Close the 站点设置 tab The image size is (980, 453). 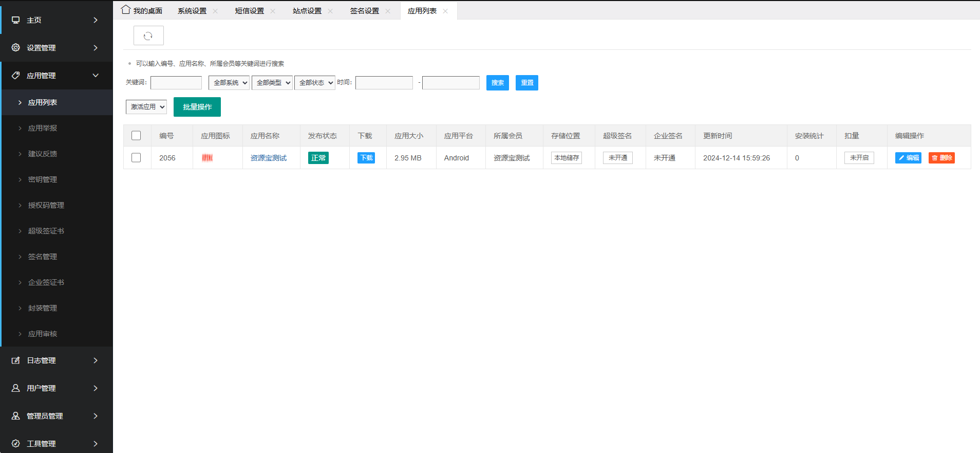tap(330, 11)
